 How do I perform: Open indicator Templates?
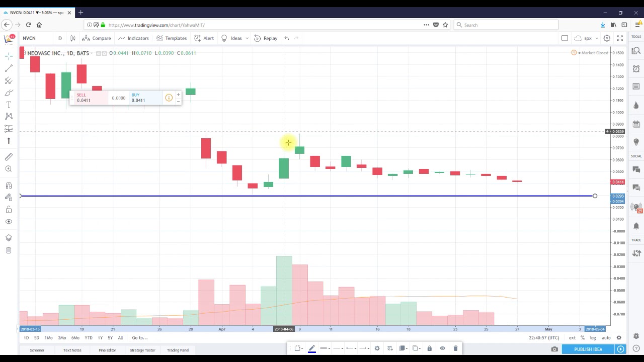172,38
